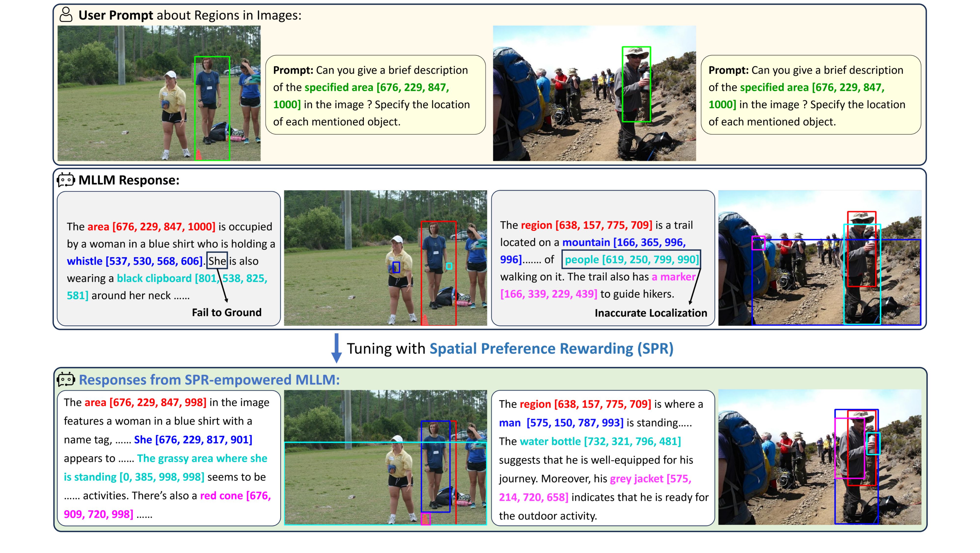Click the robot icon next to MLLM Response
Screen dimensions: 980x553
pos(66,180)
